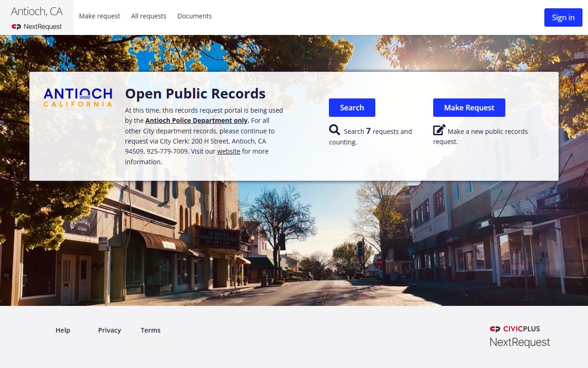Open the Privacy footer link

coord(109,330)
